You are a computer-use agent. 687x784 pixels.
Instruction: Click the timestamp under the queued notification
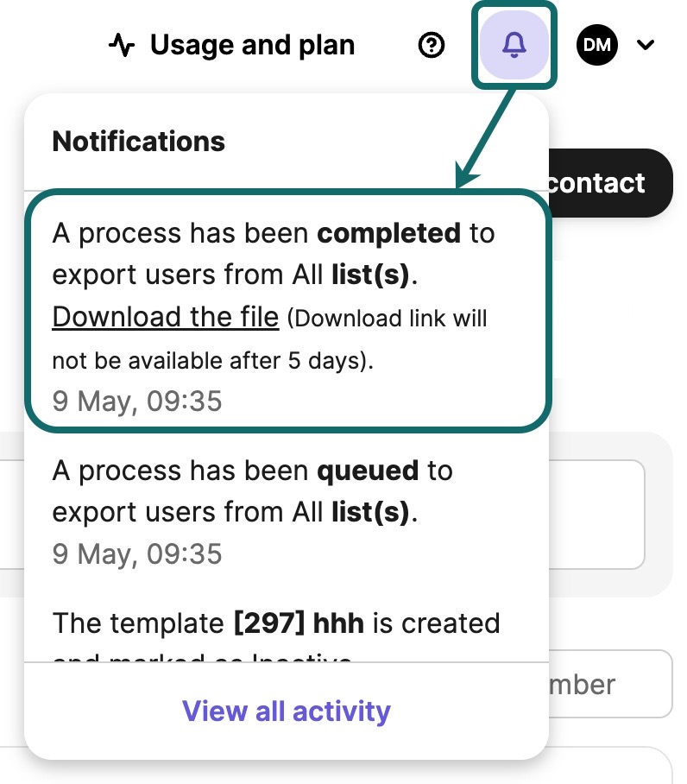137,553
